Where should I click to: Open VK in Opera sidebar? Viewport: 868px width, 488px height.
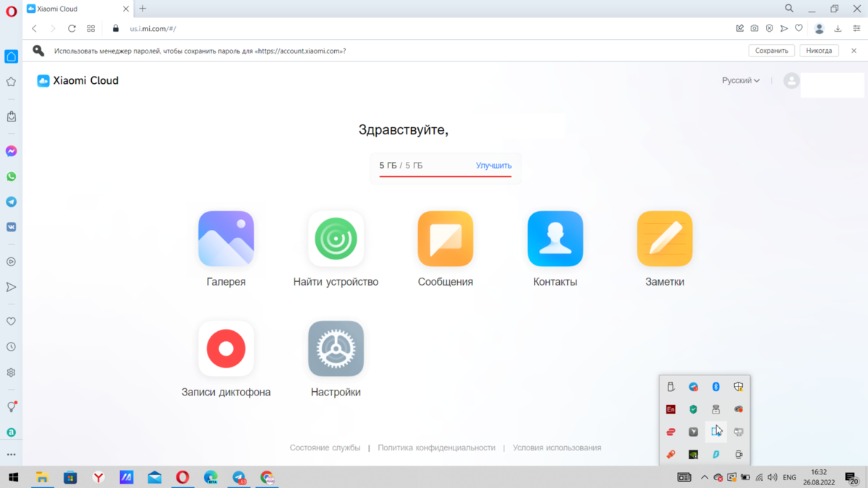click(x=11, y=227)
